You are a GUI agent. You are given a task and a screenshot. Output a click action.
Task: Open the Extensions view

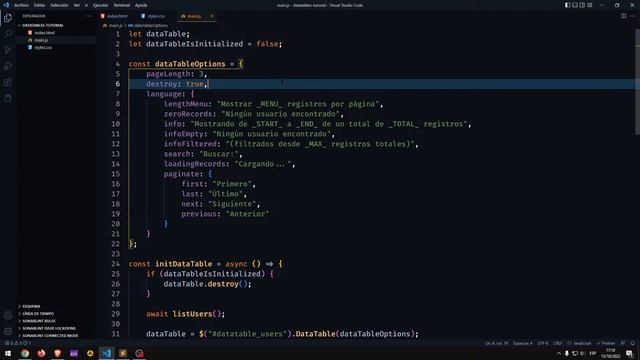[8, 82]
